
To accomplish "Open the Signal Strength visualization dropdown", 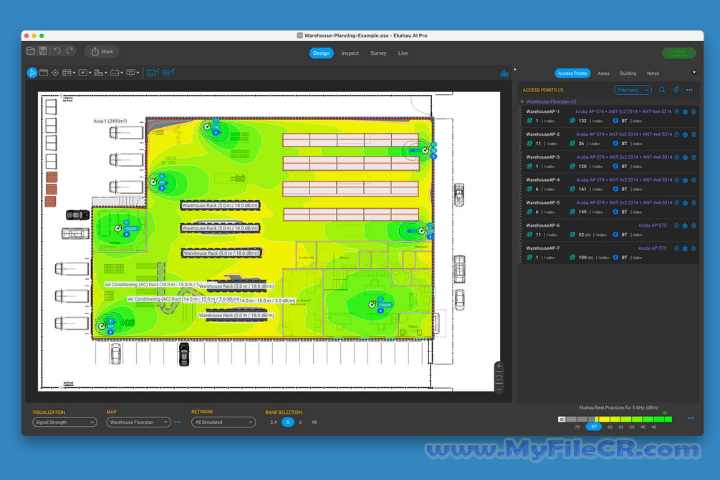I will tap(64, 422).
